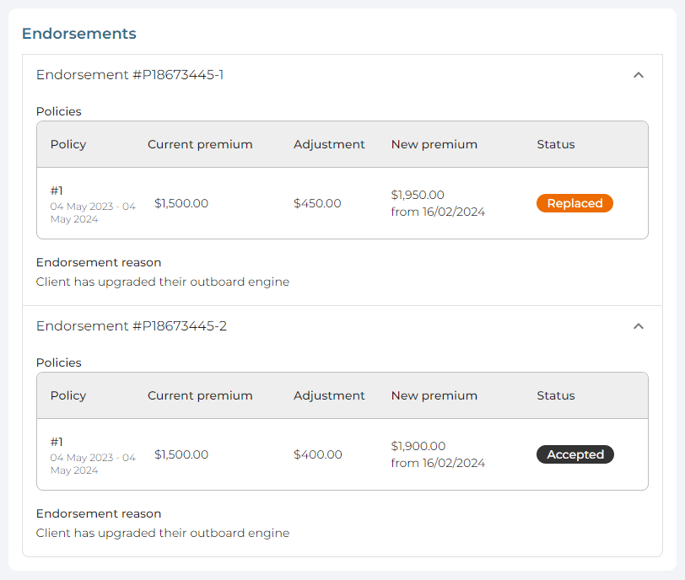Click policy #1 in the first endorsement table
The image size is (685, 580).
[x=57, y=190]
